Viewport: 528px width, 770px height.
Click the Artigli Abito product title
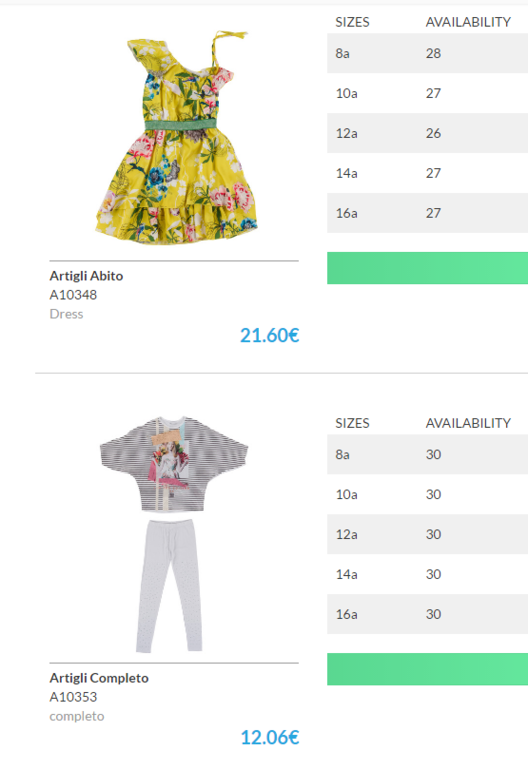86,276
